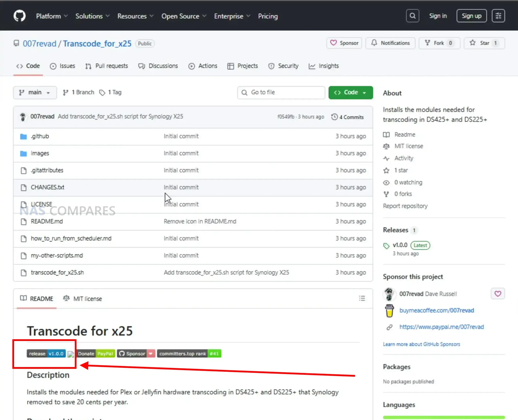Click the committers.top rank badge
This screenshot has height=420, width=518.
[x=189, y=354]
